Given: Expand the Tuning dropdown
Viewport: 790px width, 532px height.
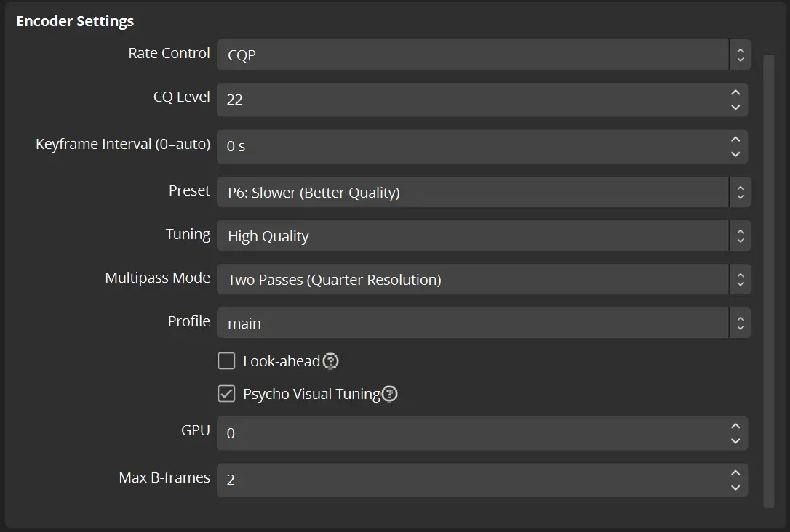Looking at the screenshot, I should (x=484, y=236).
